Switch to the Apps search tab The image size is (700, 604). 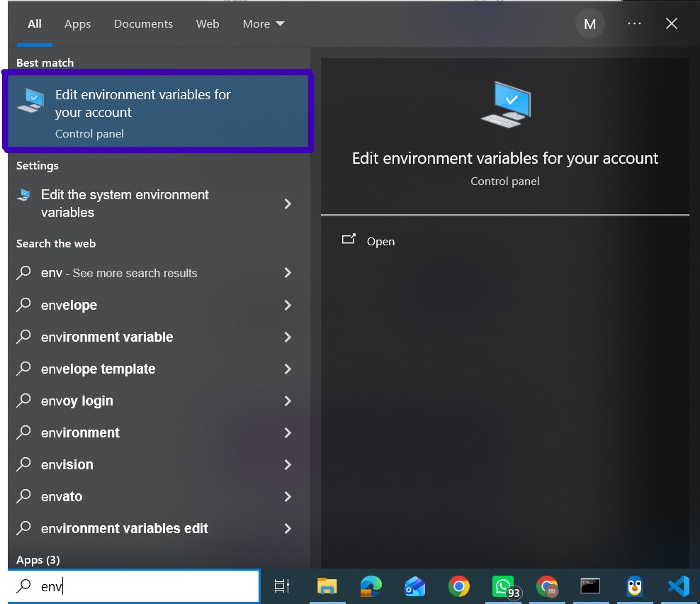pos(77,23)
